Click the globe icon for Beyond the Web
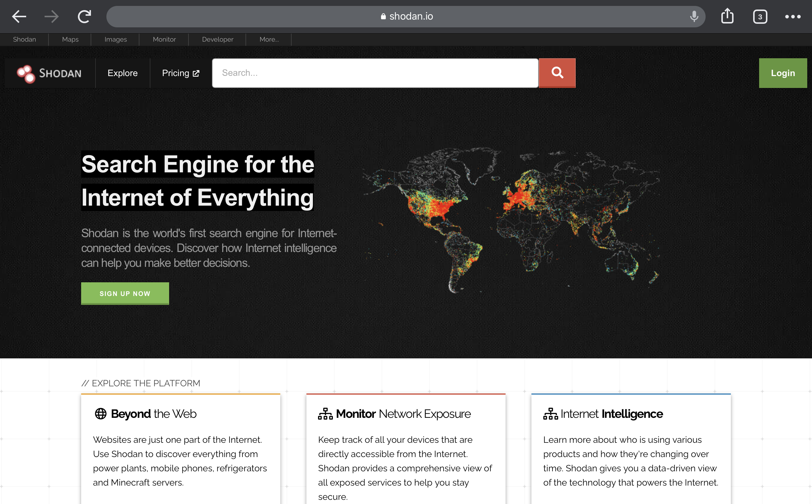 [101, 414]
